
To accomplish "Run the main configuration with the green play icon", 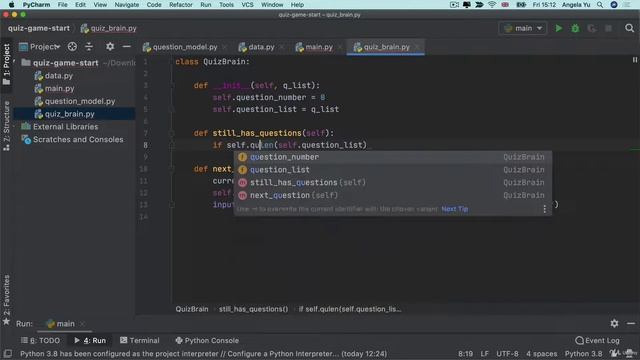I will 558,28.
